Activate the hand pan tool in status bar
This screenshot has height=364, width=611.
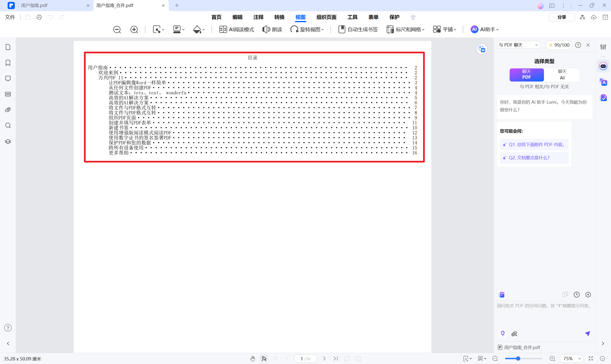(253, 359)
